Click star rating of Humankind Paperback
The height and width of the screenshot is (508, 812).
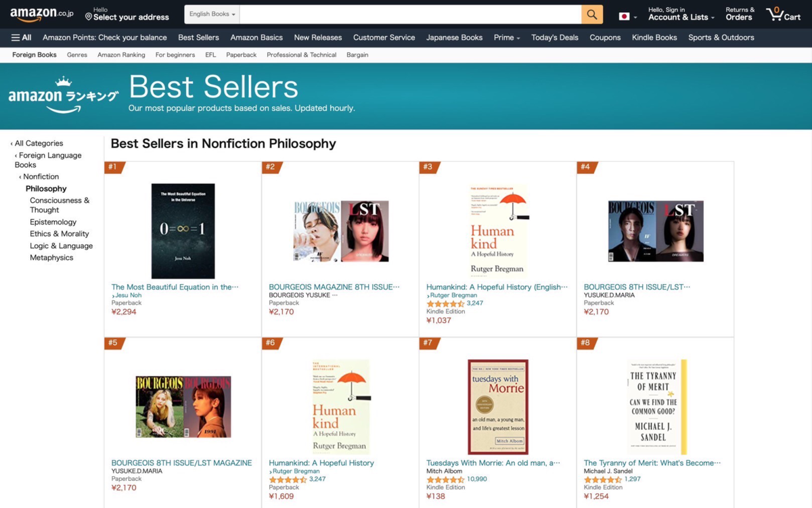pyautogui.click(x=288, y=480)
